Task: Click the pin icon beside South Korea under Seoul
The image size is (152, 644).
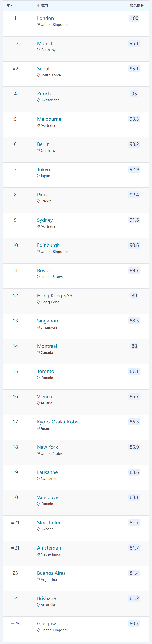Action: point(38,75)
